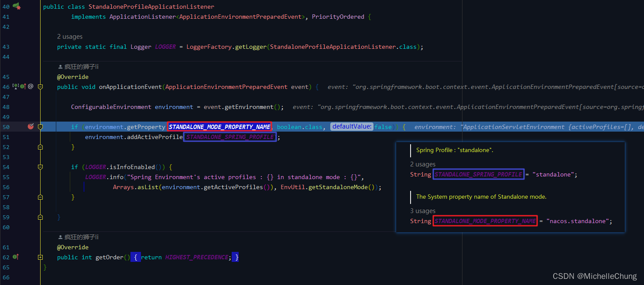Collapse the if block fold at line 50
This screenshot has height=285, width=644.
click(x=40, y=127)
